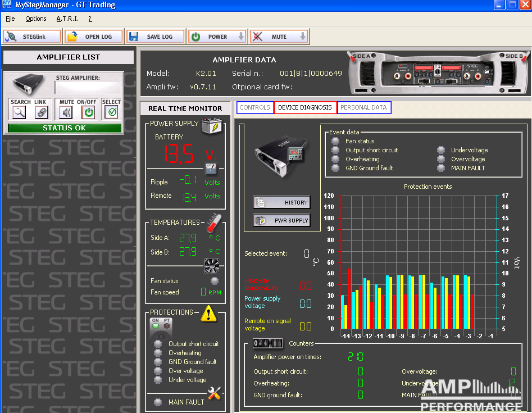This screenshot has height=413, width=532.
Task: Open log via OPEN LOG button
Action: (93, 37)
